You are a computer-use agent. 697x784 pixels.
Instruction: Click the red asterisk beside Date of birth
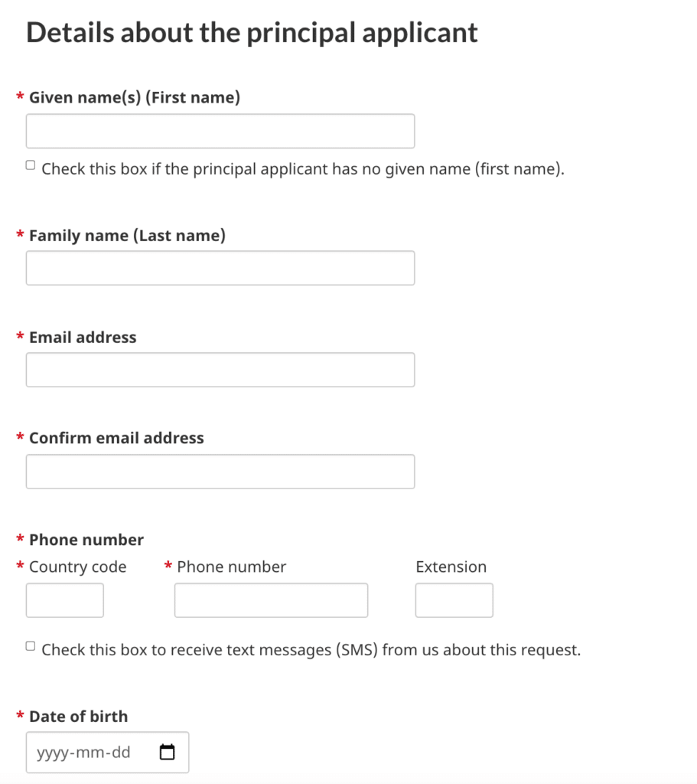point(20,717)
